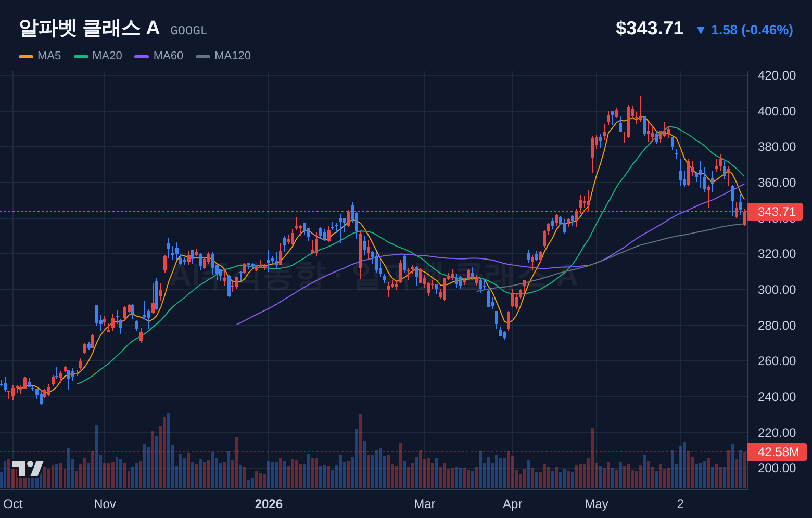
Task: Click the orange MA5 legend swatch
Action: click(x=26, y=56)
